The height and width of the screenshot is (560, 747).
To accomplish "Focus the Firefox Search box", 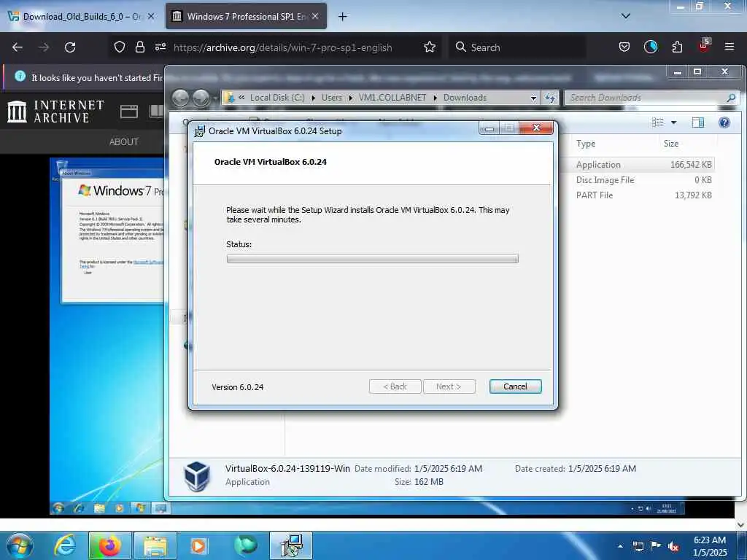I will point(517,47).
